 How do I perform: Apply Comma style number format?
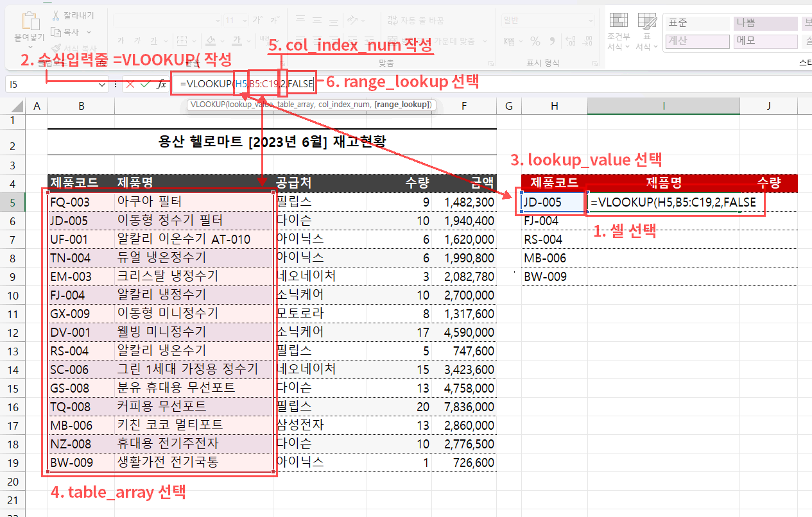[551, 42]
